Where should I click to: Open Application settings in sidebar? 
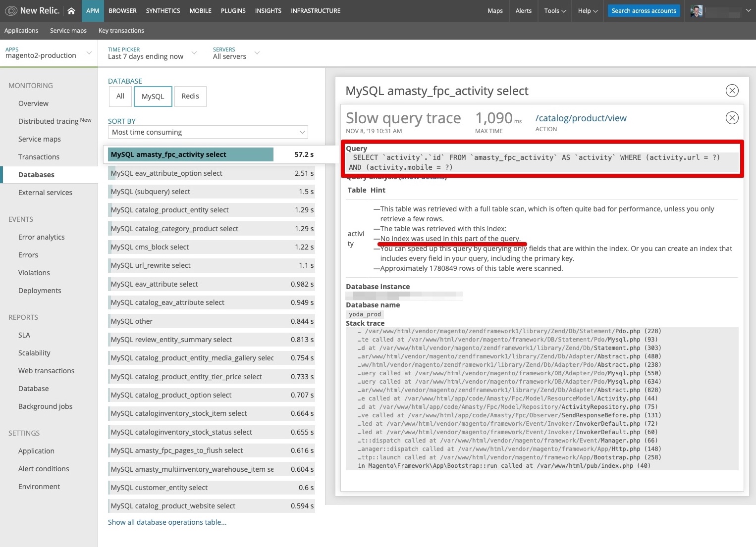click(x=36, y=451)
